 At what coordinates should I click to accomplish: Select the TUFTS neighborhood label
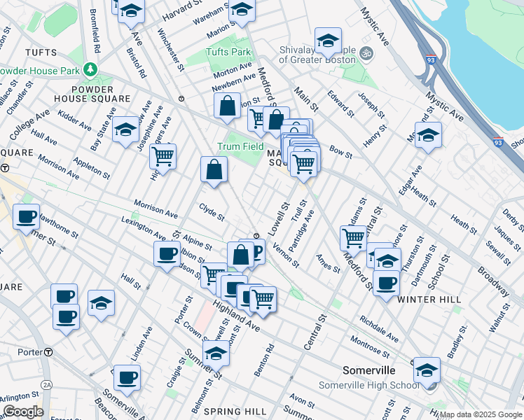(x=41, y=52)
